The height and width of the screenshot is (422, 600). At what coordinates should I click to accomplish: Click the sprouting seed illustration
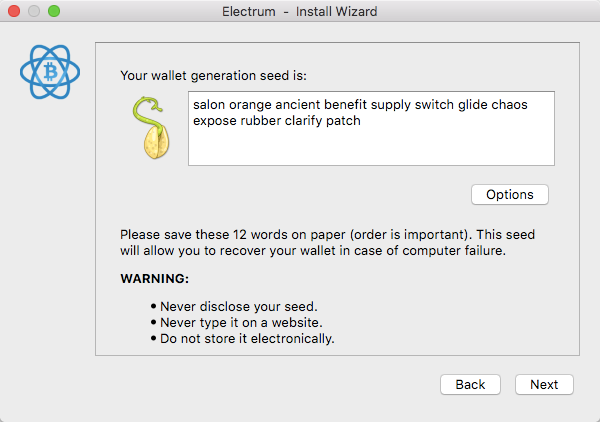[x=151, y=128]
